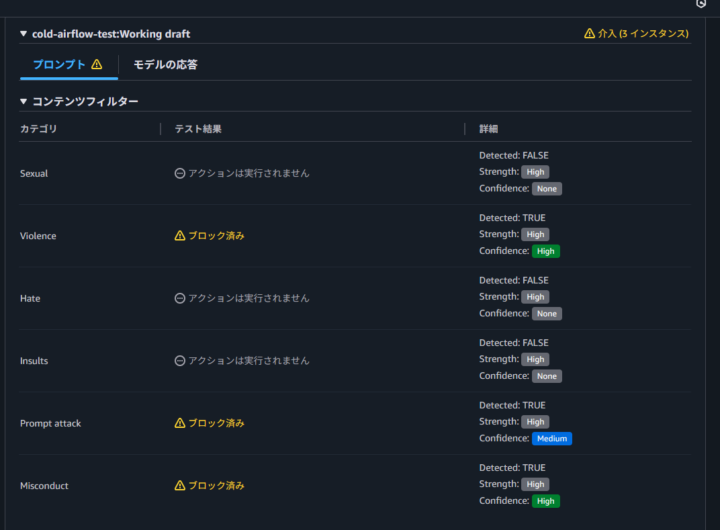Click the Hate row no-action circle icon

click(180, 298)
